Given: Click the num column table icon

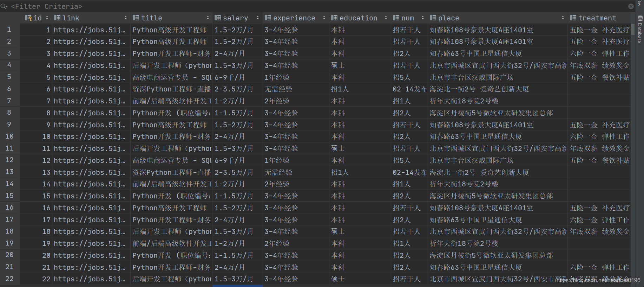Looking at the screenshot, I should coord(396,18).
